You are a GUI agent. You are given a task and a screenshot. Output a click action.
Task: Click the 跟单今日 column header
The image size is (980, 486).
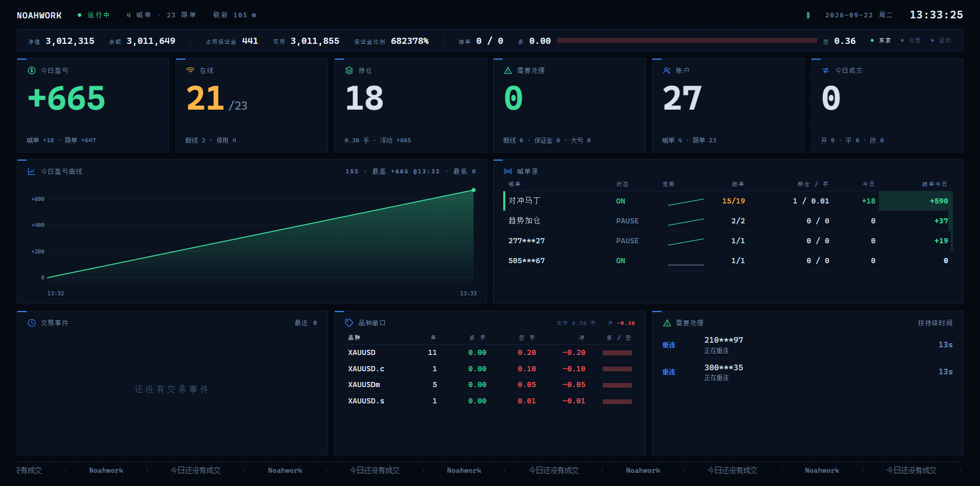934,184
